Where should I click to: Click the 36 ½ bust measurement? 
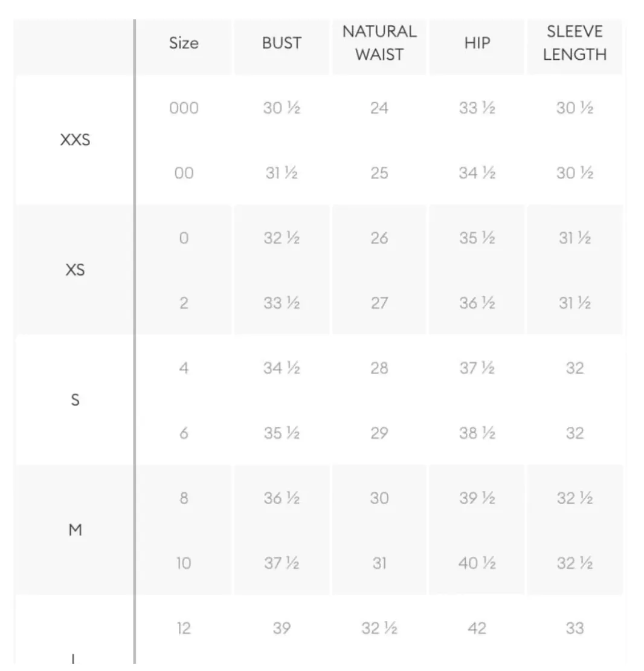(x=282, y=498)
